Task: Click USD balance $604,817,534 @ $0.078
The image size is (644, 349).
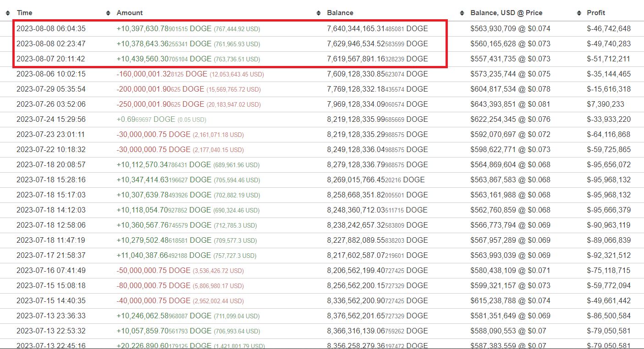Action: [510, 89]
